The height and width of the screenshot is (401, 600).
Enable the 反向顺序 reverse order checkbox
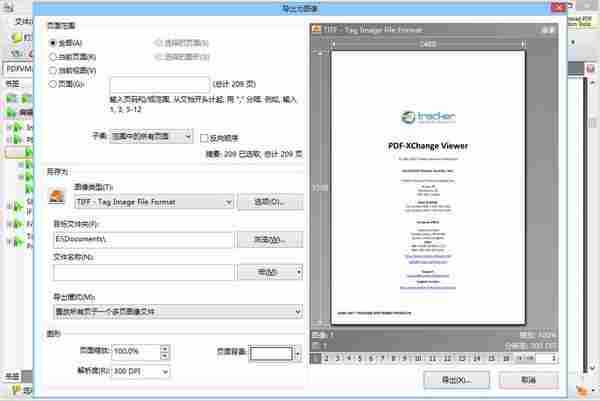click(x=204, y=138)
